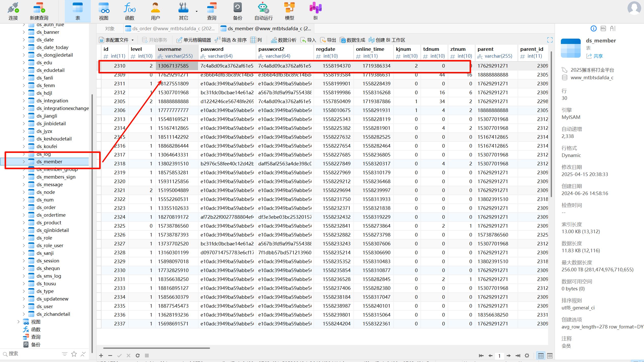Open the 表配置文件 dropdown
This screenshot has height=362, width=644.
pos(132,40)
